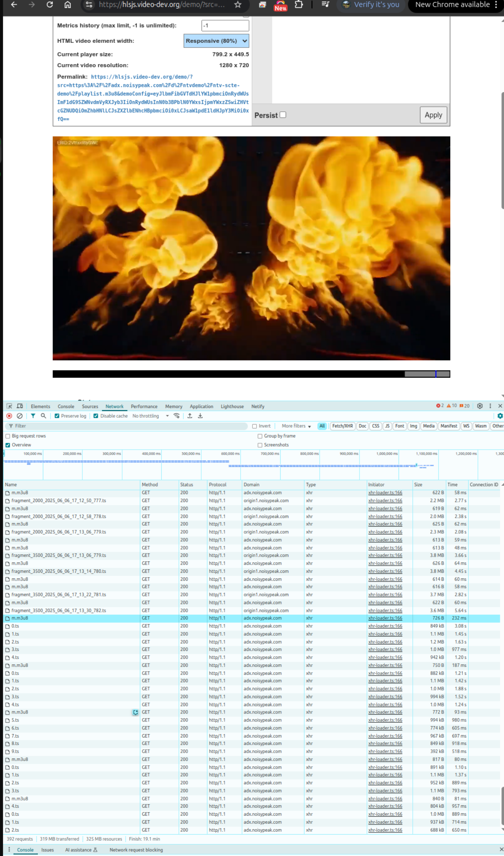Filter requests by WS type
Screen dimensions: 504x856
(x=466, y=426)
